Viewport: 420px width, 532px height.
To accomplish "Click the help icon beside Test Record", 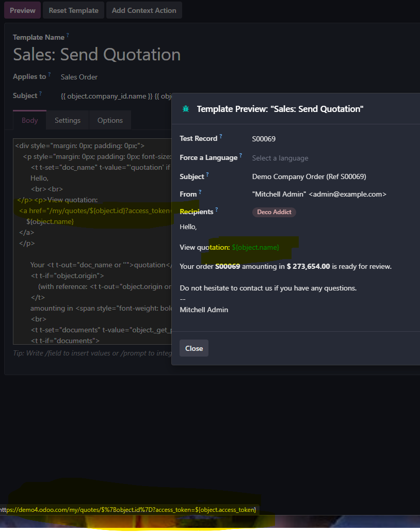I will click(x=221, y=136).
